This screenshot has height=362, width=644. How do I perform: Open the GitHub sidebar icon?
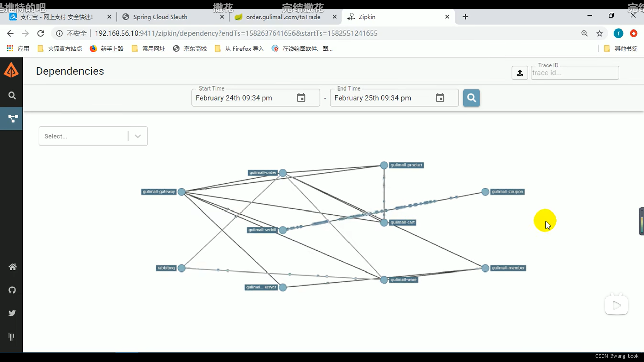pyautogui.click(x=12, y=290)
